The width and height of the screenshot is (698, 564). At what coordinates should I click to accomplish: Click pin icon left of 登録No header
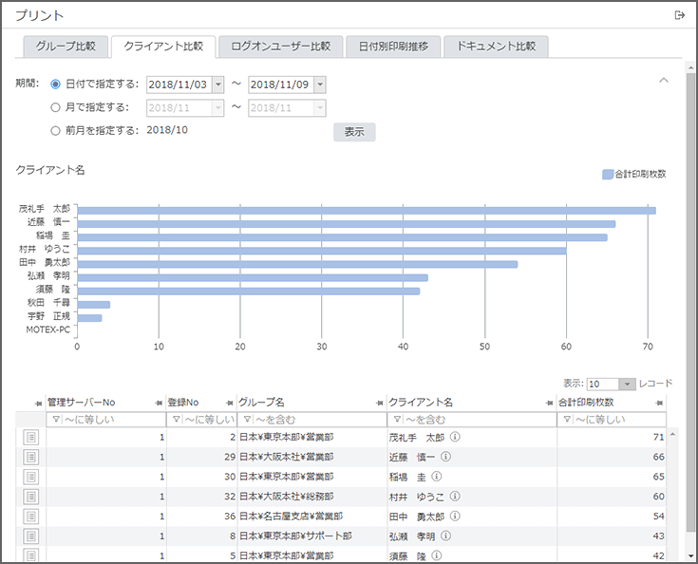point(158,403)
